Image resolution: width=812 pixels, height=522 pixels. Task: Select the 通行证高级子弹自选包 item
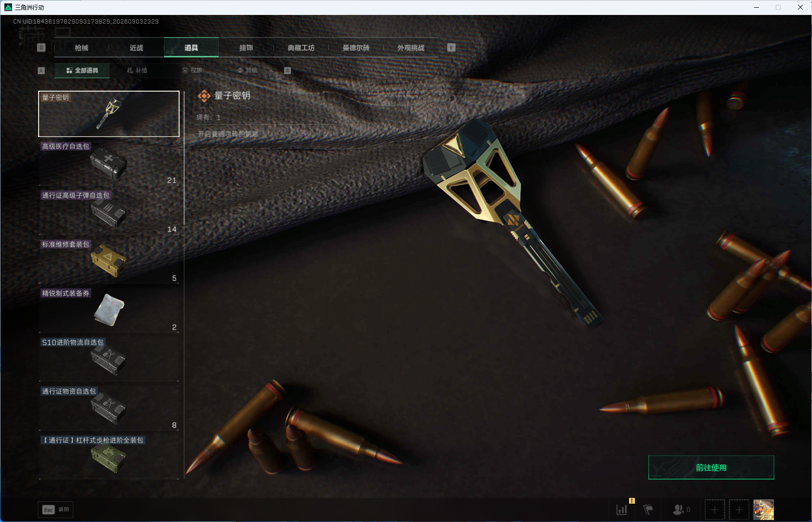click(109, 212)
